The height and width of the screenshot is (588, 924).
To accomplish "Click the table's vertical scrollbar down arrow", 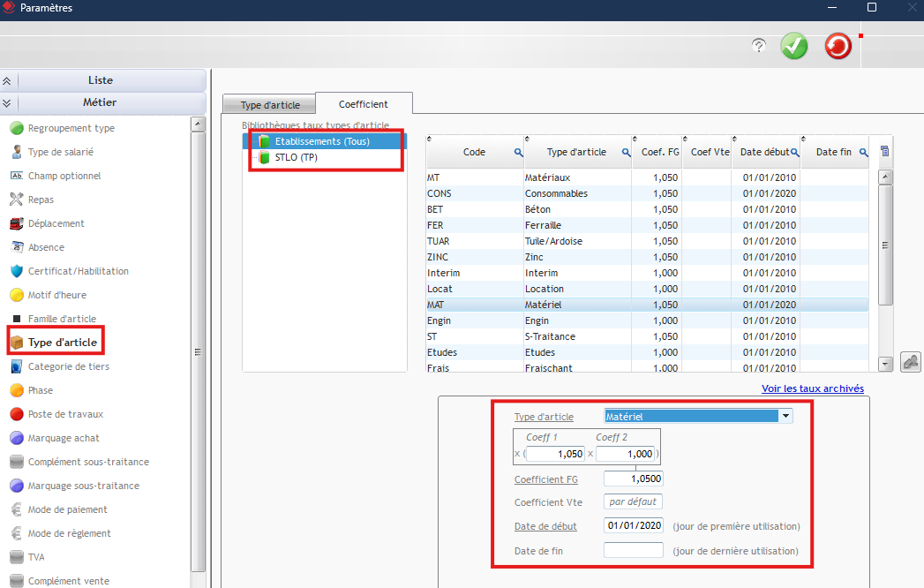I will coord(885,364).
